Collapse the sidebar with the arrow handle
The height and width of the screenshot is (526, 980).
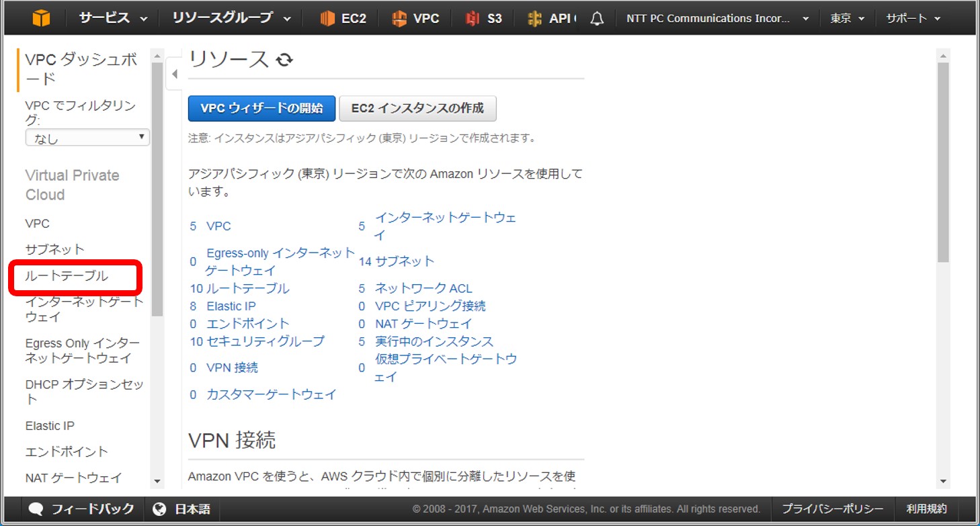(174, 74)
